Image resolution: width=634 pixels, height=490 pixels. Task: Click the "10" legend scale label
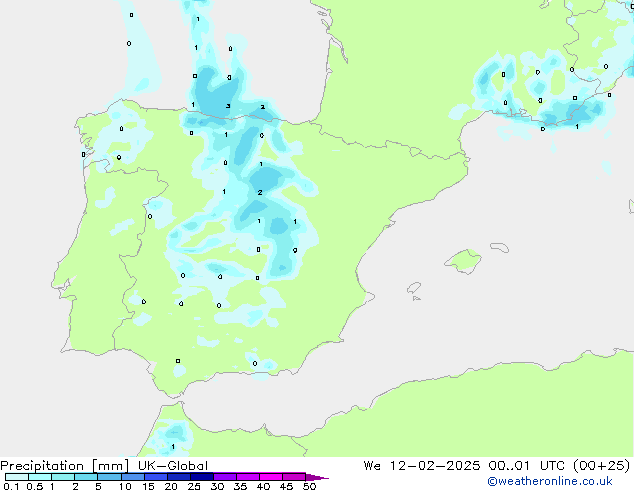125,486
